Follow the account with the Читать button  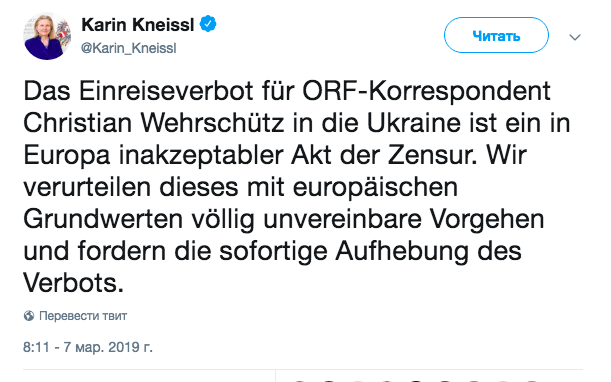click(496, 35)
